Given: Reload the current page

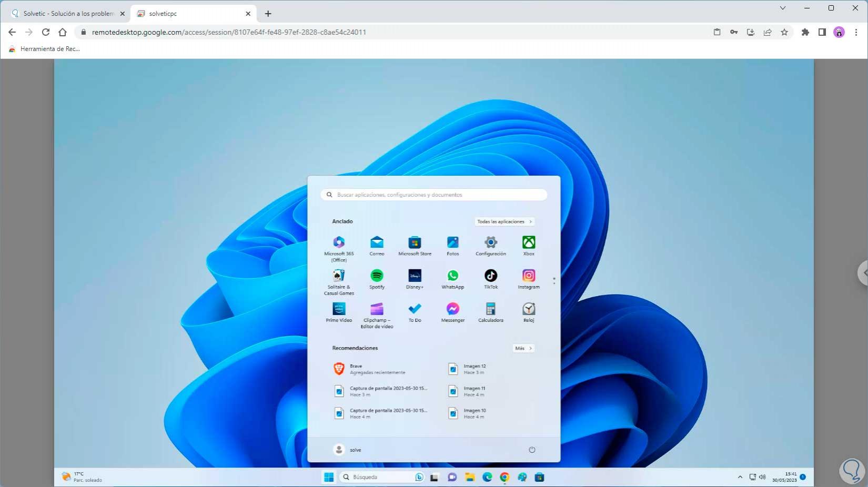Looking at the screenshot, I should point(46,32).
